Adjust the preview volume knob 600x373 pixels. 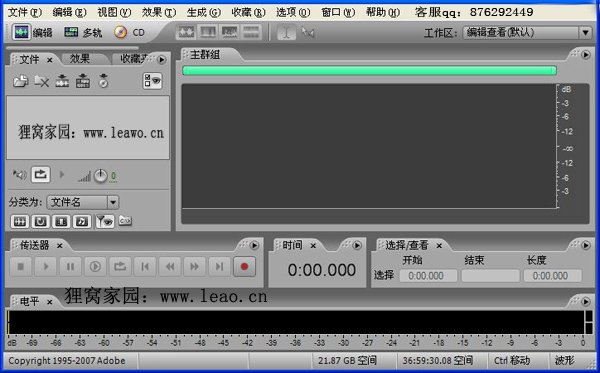coord(101,176)
